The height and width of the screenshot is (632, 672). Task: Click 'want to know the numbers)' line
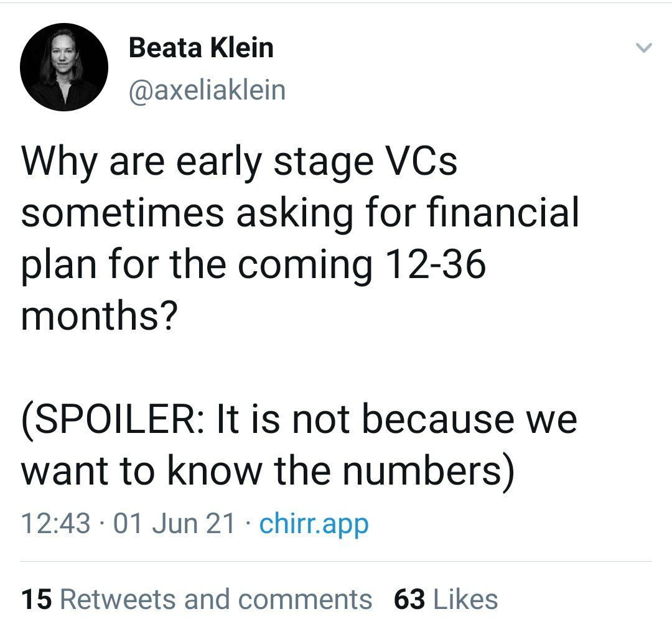click(x=268, y=472)
